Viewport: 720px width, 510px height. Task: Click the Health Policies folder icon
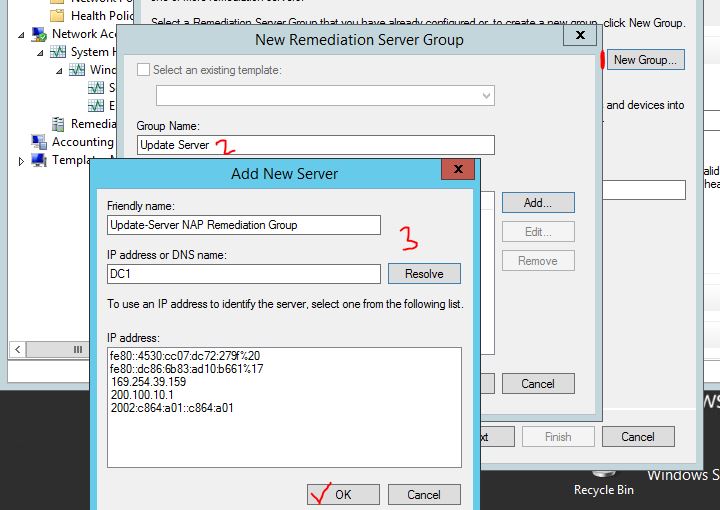[57, 16]
